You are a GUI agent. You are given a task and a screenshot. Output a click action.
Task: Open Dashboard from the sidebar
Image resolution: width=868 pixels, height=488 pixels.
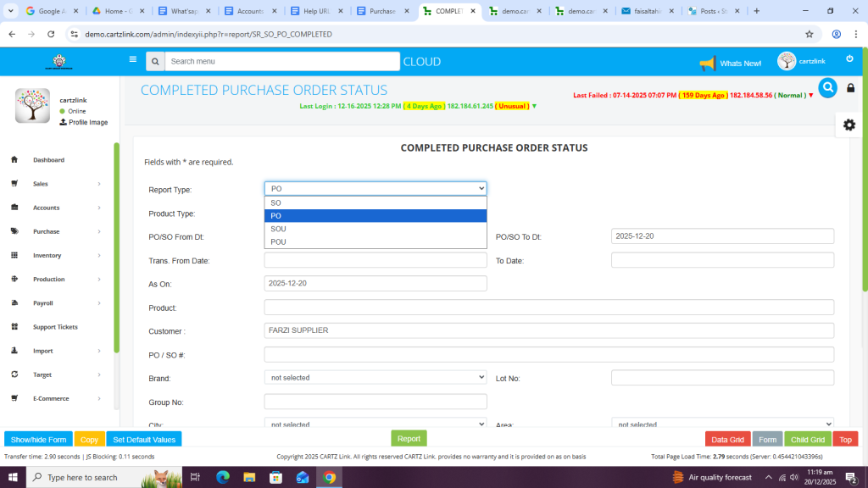coord(48,160)
